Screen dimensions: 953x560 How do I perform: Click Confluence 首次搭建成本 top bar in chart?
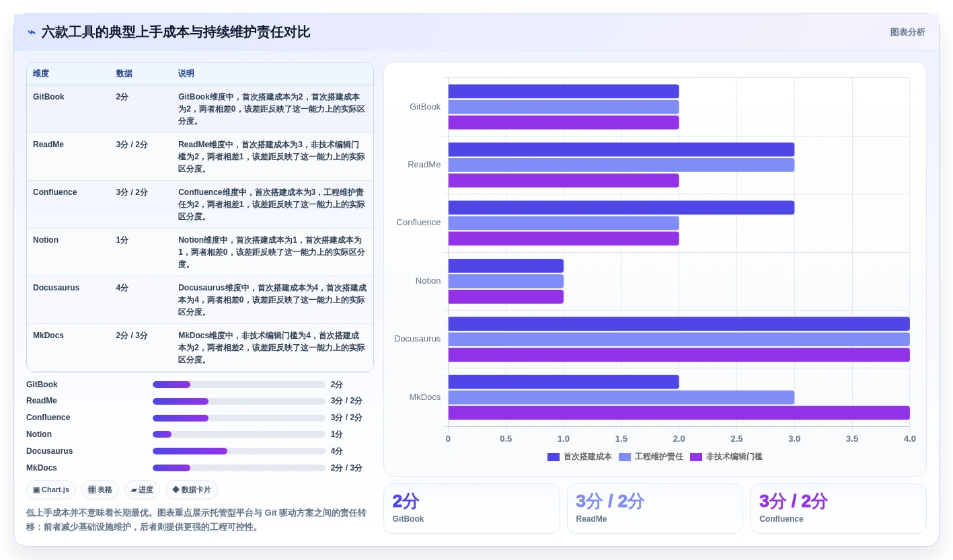coord(621,208)
